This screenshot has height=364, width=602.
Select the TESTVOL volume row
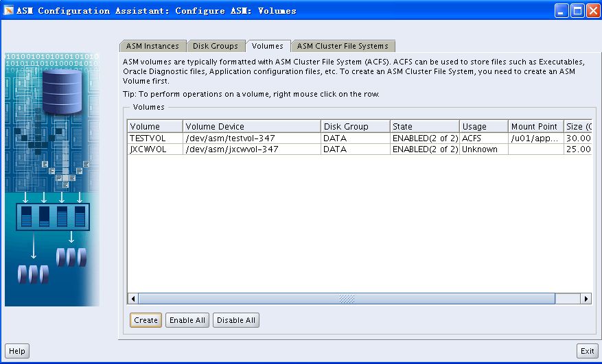pyautogui.click(x=360, y=138)
